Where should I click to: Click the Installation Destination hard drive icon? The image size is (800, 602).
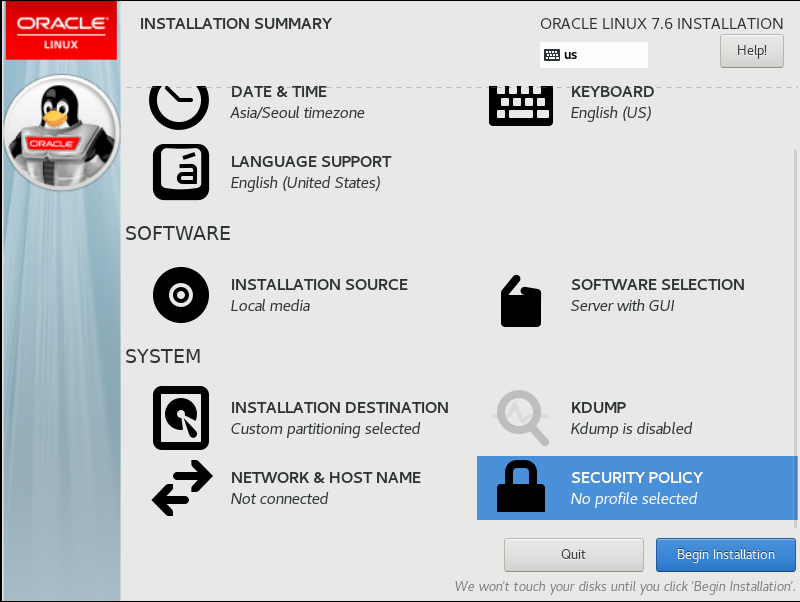(181, 418)
